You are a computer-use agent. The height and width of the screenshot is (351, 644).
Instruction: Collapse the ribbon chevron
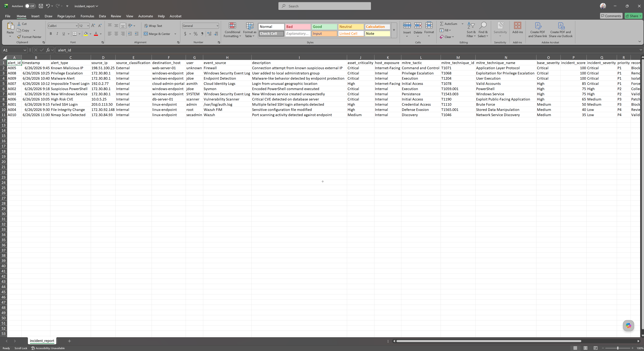639,42
